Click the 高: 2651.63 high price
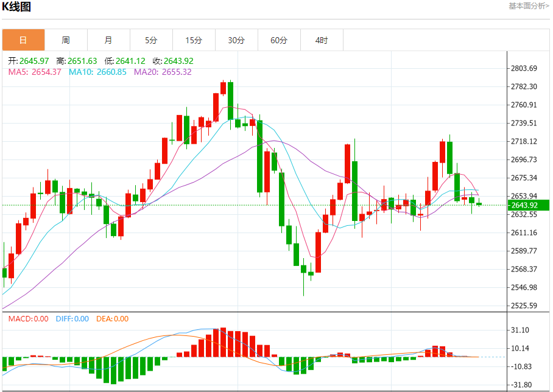Viewport: 553px width, 392px height. click(x=77, y=61)
